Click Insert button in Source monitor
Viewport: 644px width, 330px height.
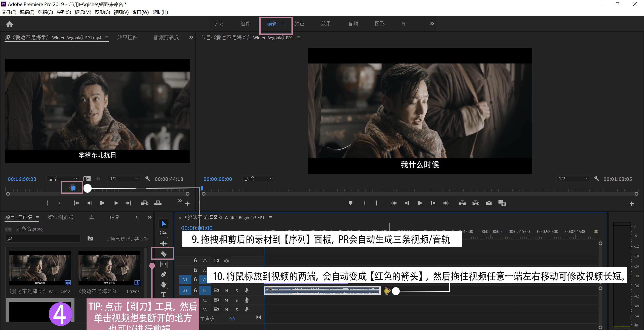click(145, 203)
